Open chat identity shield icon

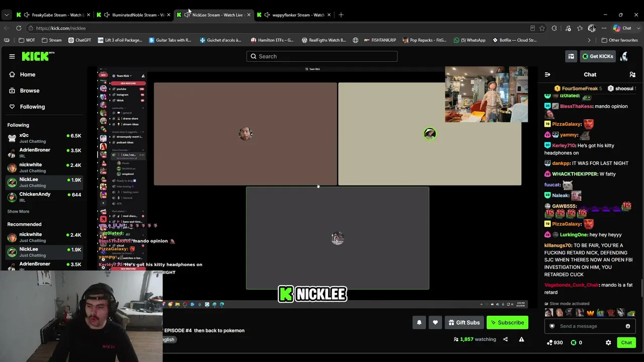pyautogui.click(x=552, y=326)
